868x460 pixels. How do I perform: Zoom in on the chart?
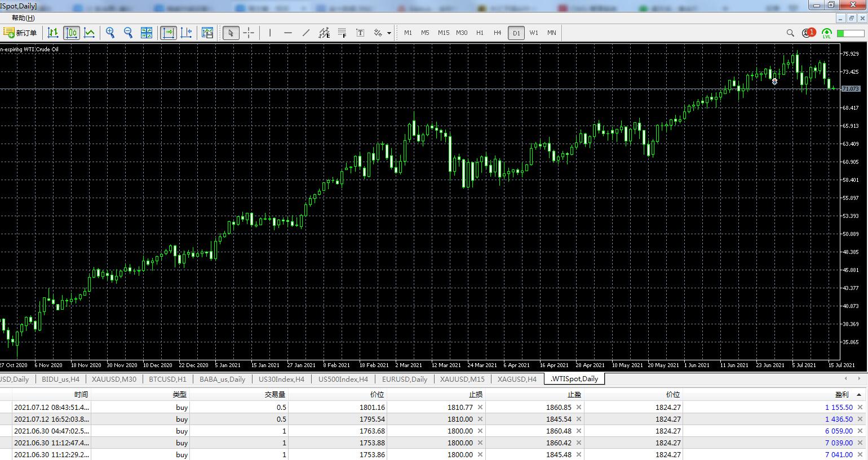coord(110,33)
